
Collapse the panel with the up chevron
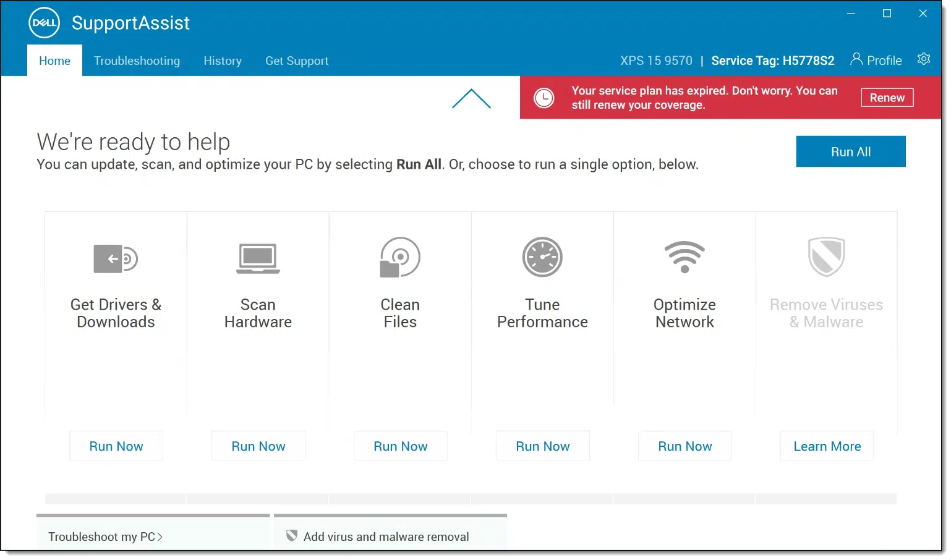[x=471, y=98]
